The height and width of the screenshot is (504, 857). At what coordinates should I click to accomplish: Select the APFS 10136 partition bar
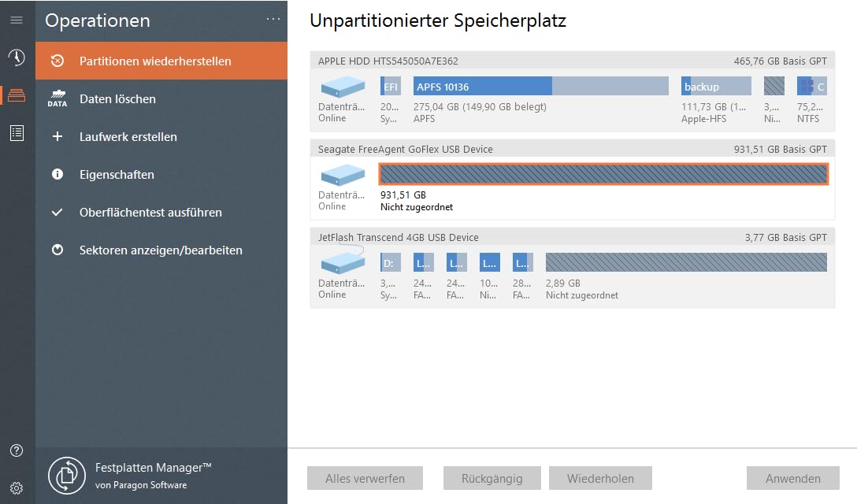(x=540, y=87)
